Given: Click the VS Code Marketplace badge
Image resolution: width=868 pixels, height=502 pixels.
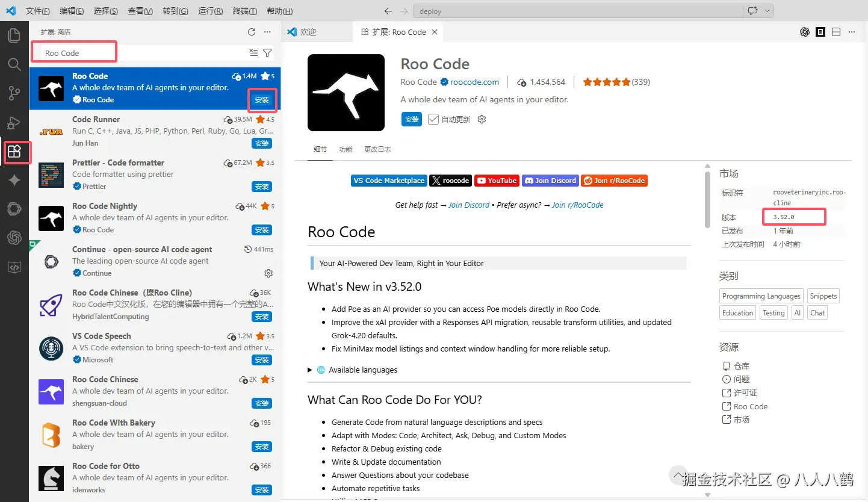Looking at the screenshot, I should 389,181.
